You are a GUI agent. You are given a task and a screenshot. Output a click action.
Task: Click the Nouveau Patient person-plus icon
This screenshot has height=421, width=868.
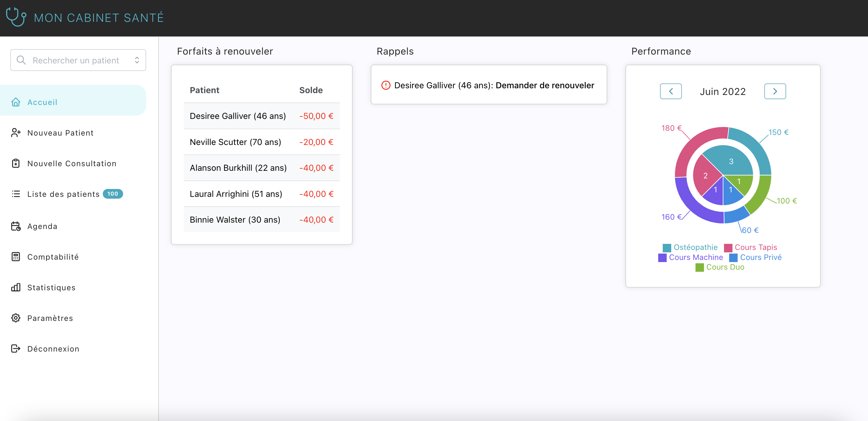[x=16, y=133]
